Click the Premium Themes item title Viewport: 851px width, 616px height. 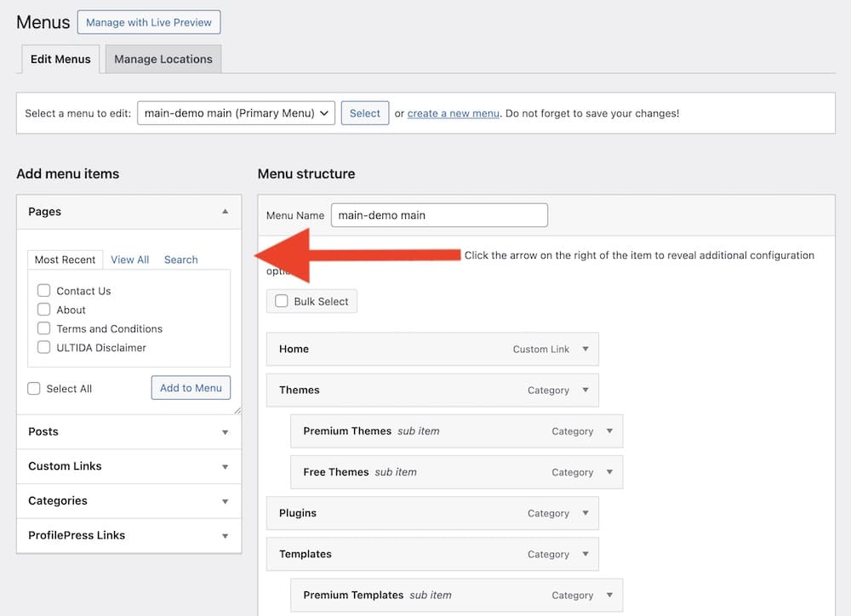[347, 431]
